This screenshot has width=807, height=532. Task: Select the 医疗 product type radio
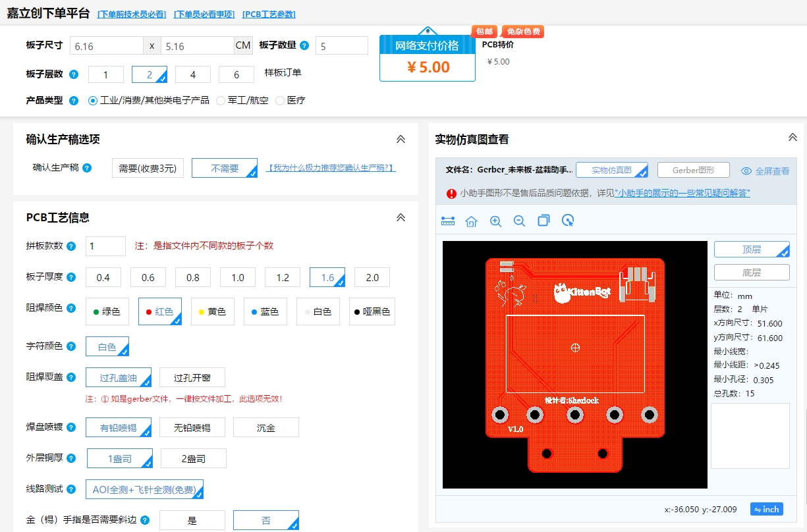coord(280,101)
